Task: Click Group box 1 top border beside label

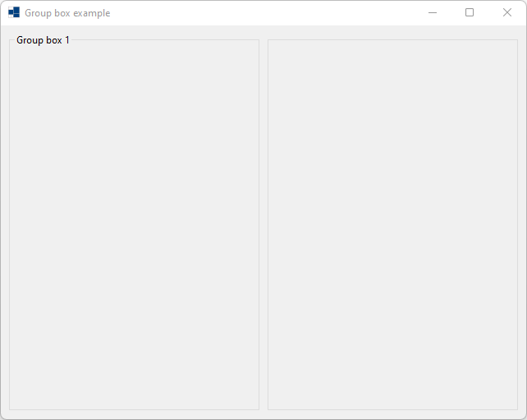Action: pos(164,39)
